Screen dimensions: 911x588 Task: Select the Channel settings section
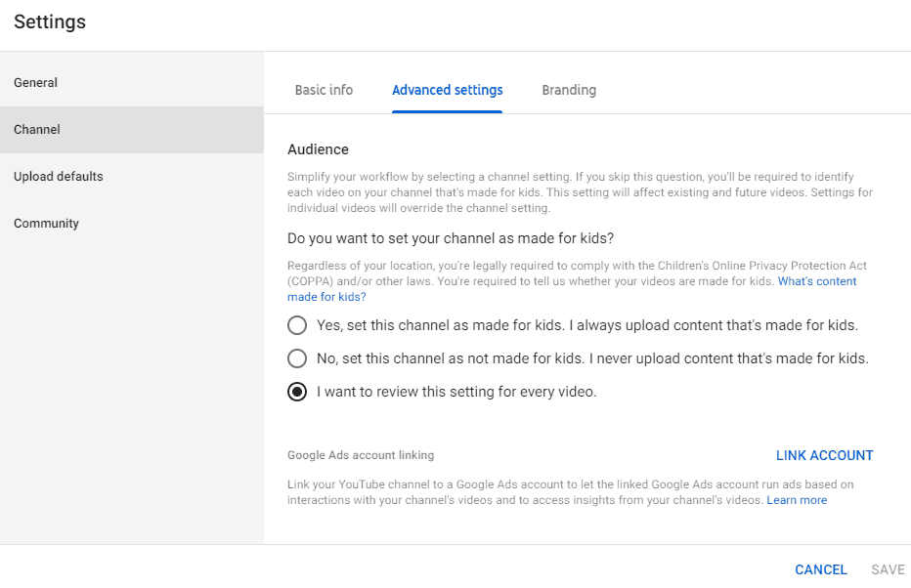(132, 130)
